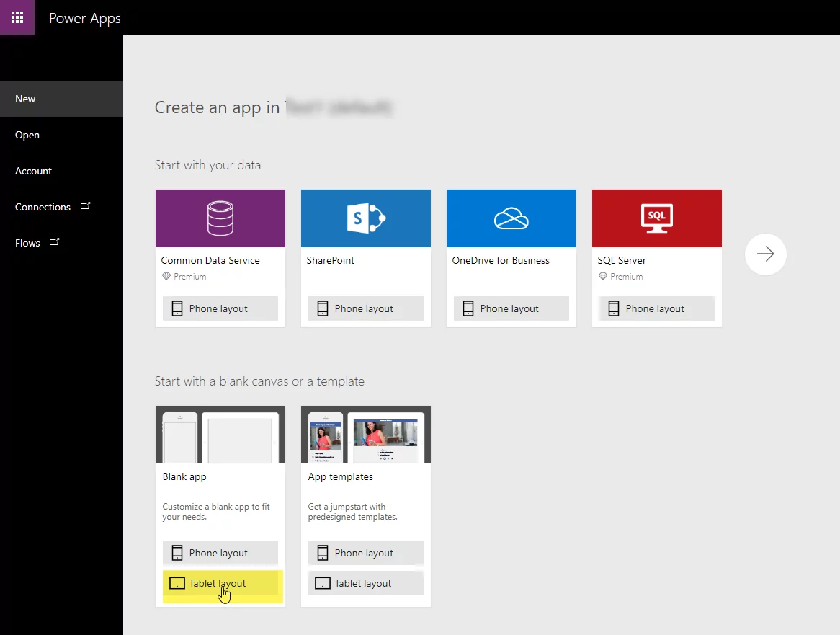Select New in the sidebar
840x635 pixels.
pos(62,99)
